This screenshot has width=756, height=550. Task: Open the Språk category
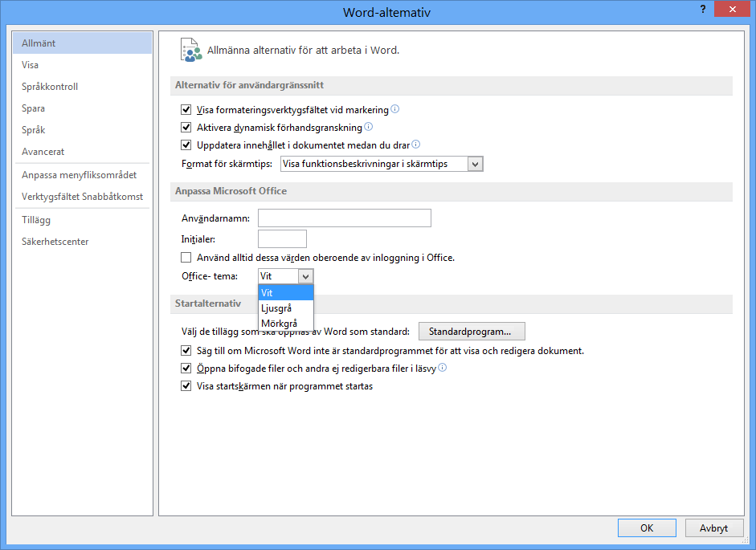(82, 129)
